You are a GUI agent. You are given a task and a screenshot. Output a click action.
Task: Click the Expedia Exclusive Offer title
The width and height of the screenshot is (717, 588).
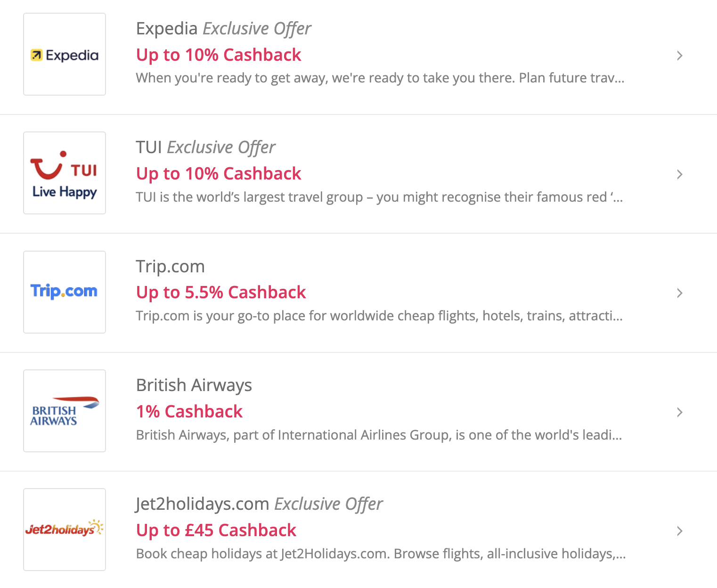(223, 29)
